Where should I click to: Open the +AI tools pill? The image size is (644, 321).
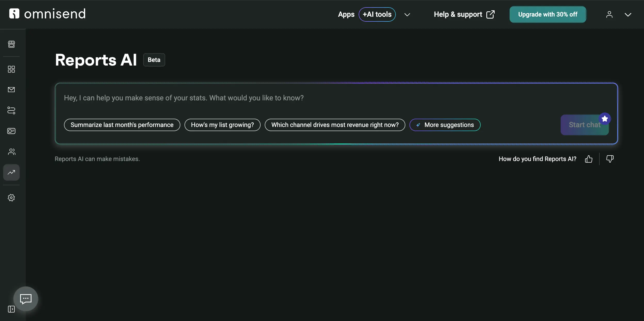(x=377, y=14)
